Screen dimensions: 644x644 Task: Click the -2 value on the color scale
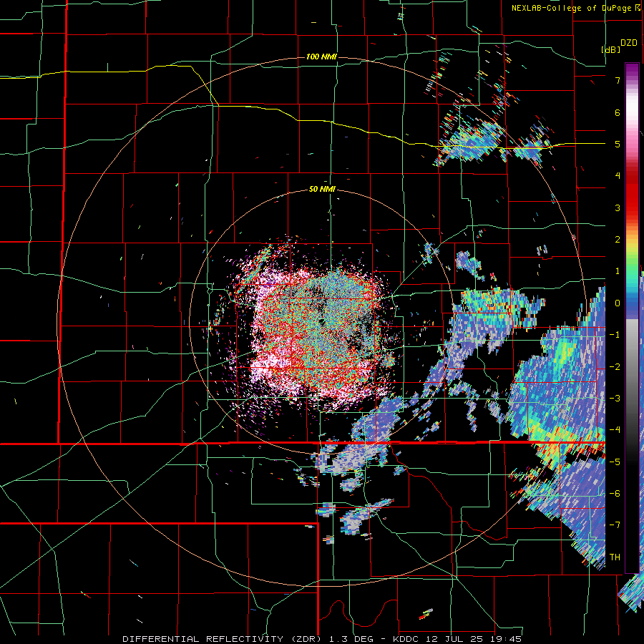(x=615, y=367)
